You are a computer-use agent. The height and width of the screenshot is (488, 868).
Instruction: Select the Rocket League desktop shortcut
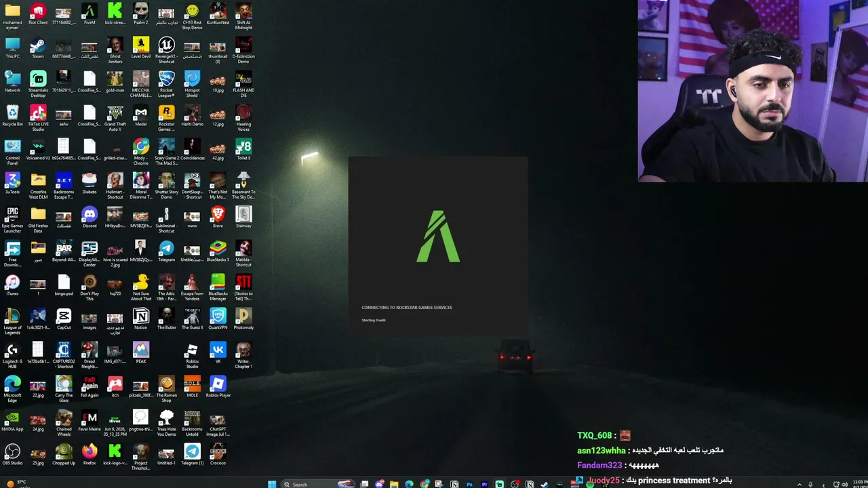tap(166, 85)
